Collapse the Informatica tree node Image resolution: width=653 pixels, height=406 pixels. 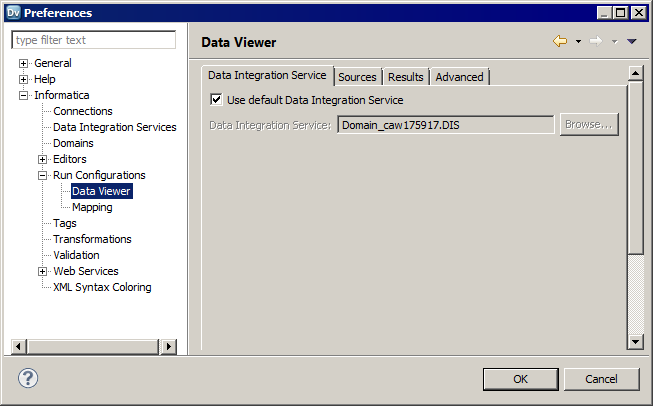pyautogui.click(x=24, y=95)
